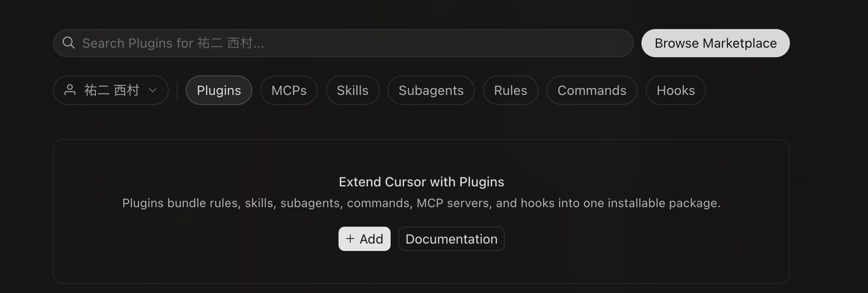View the Hooks tab
Viewport: 868px width, 293px height.
(676, 90)
